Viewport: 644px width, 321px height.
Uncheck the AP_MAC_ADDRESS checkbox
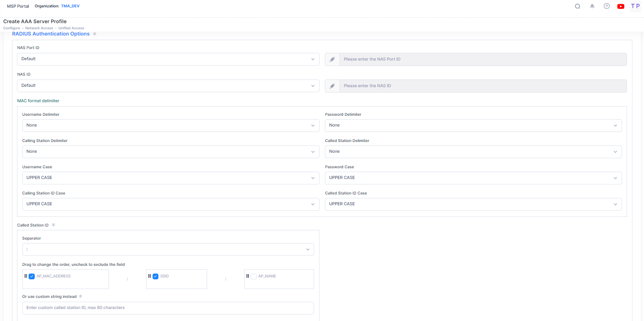pyautogui.click(x=32, y=276)
